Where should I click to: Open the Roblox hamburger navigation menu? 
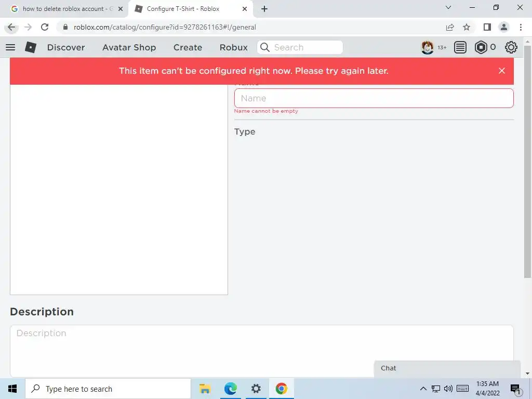[x=10, y=47]
